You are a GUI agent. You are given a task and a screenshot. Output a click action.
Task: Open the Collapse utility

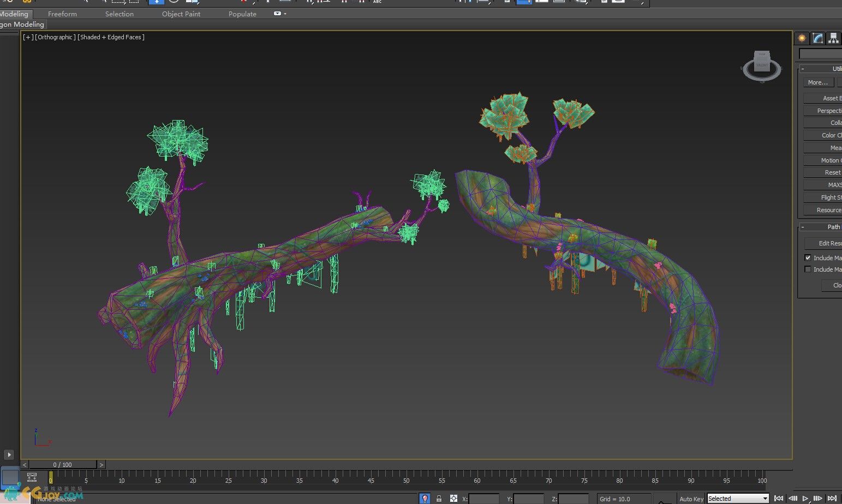click(823, 123)
